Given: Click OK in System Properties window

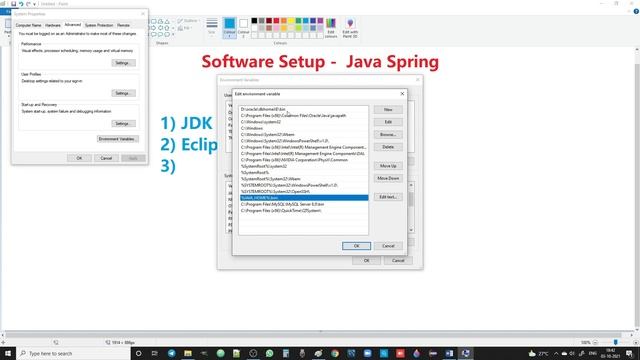Looking at the screenshot, I should point(79,158).
